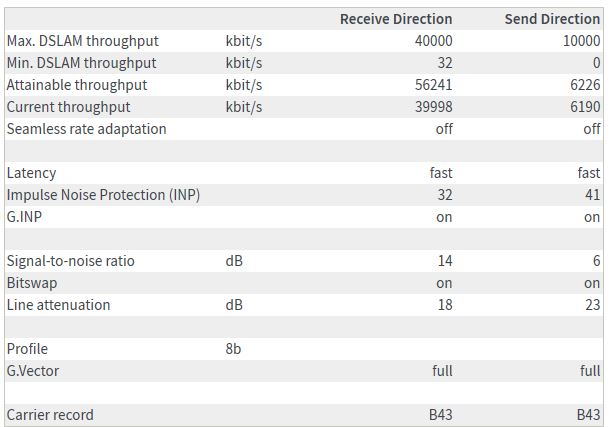Click the Min. DSLAM throughput label

click(x=82, y=63)
